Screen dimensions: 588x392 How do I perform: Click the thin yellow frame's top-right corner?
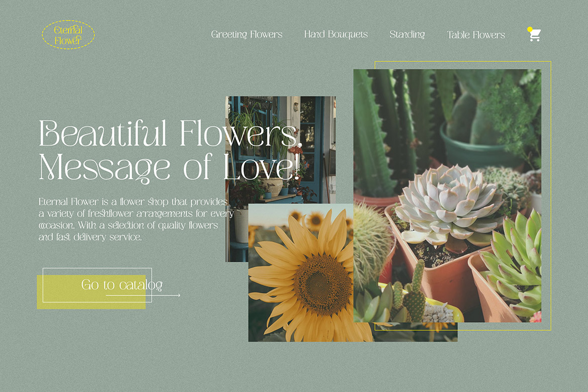pyautogui.click(x=551, y=62)
